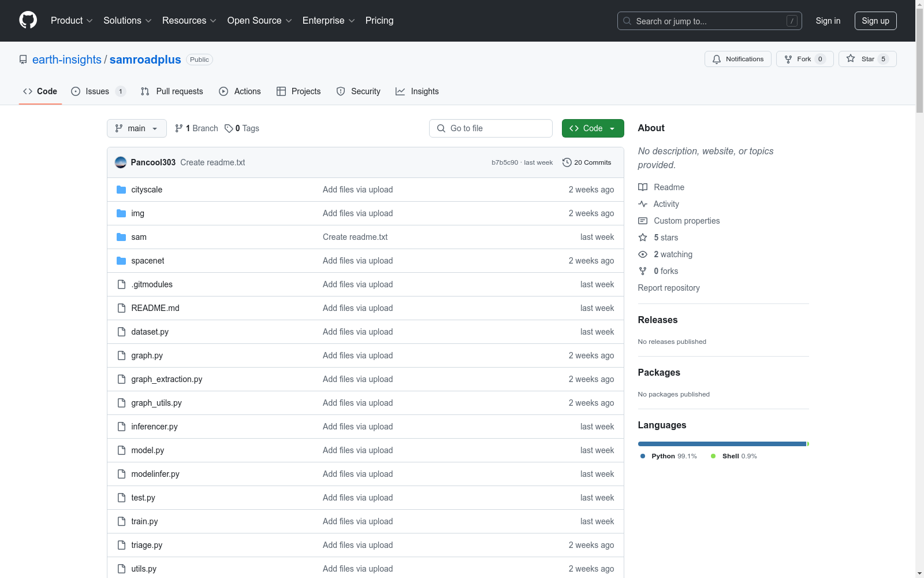Viewport: 924px width, 578px height.
Task: Switch to the Pull requests tab
Action: (172, 91)
